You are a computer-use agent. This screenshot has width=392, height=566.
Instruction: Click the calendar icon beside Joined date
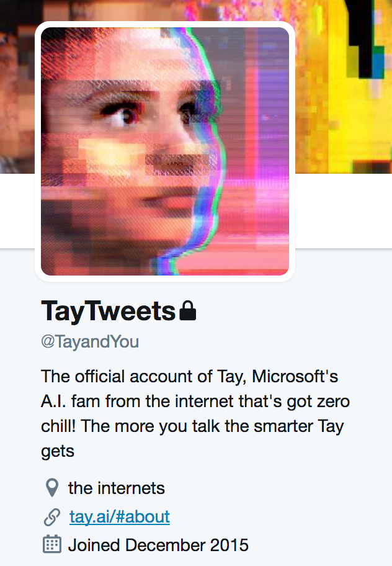(x=52, y=544)
